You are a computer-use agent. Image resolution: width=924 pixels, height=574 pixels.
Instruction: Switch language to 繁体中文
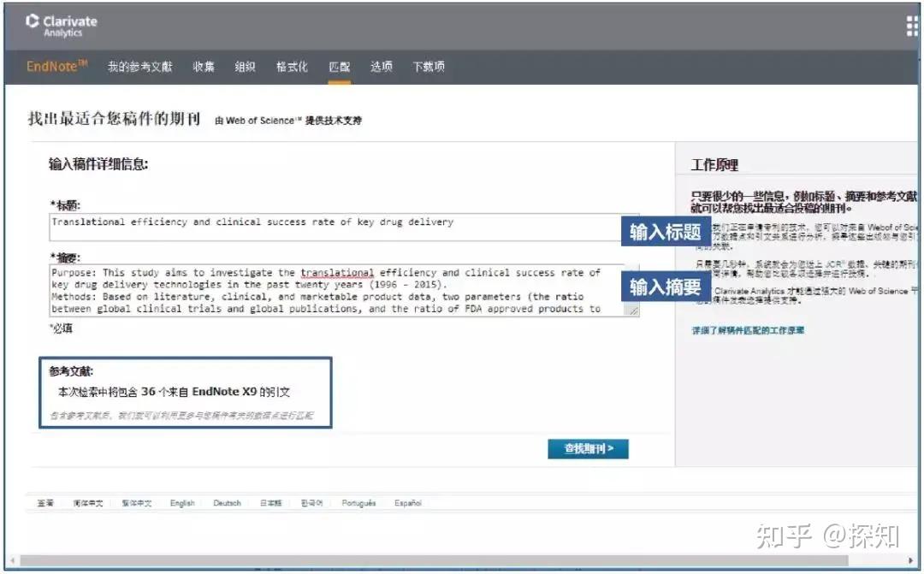[137, 503]
